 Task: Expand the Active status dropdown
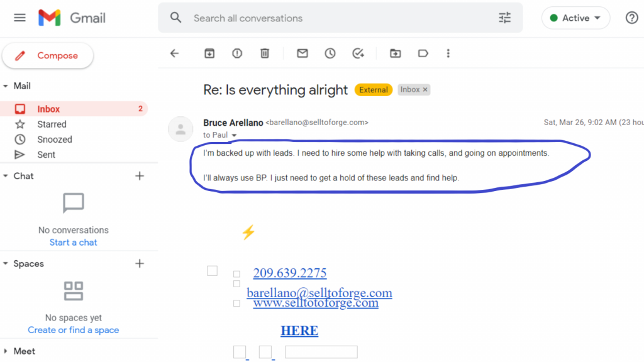click(x=575, y=18)
